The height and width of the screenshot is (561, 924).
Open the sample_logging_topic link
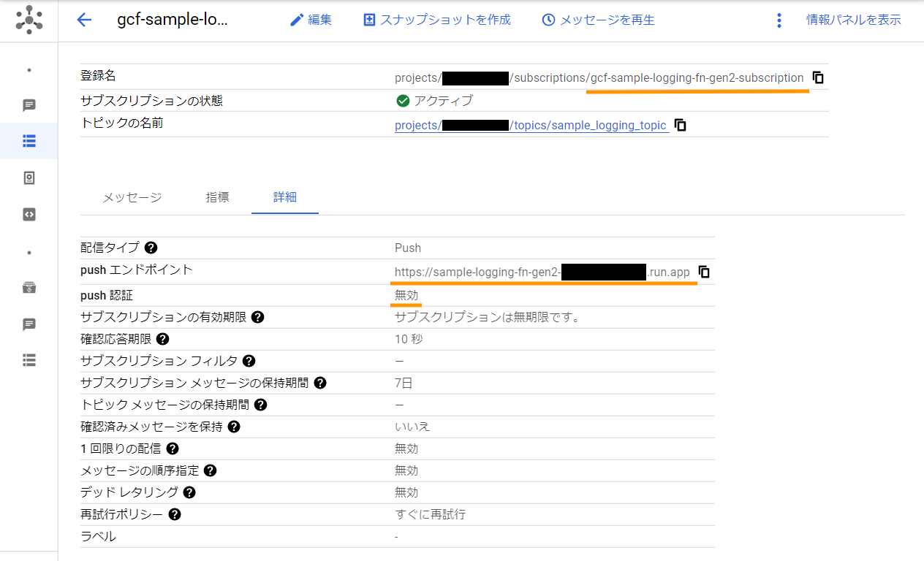pyautogui.click(x=531, y=125)
